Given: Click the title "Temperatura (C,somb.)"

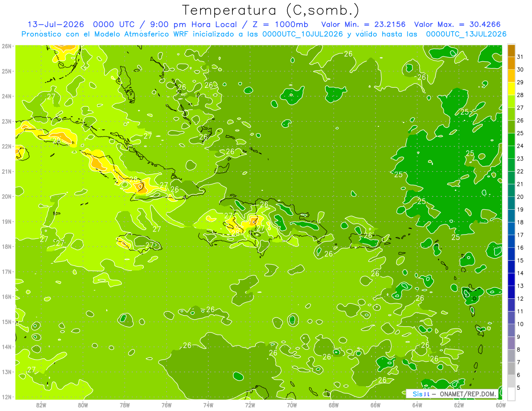Looking at the screenshot, I should (270, 11).
